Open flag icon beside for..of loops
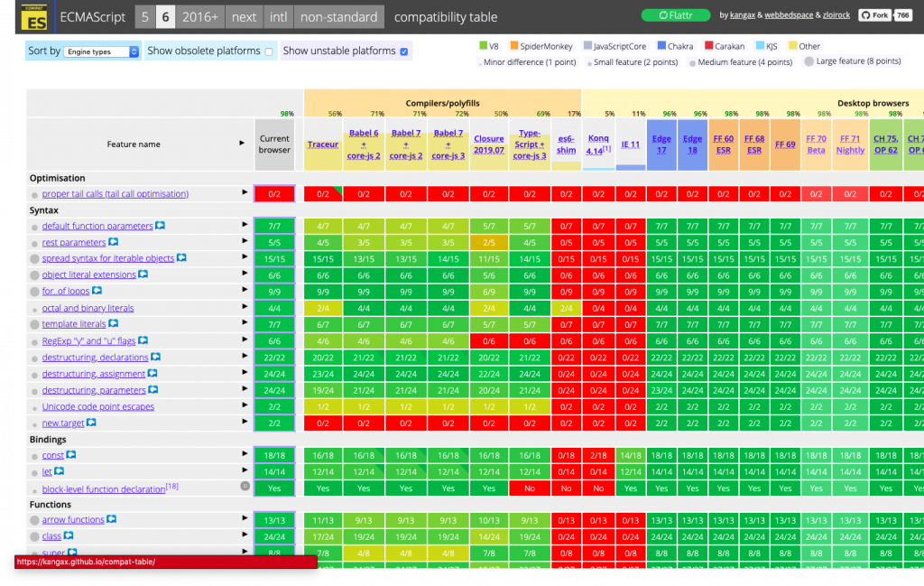Viewport: 924px width, 586px height. coord(97,290)
